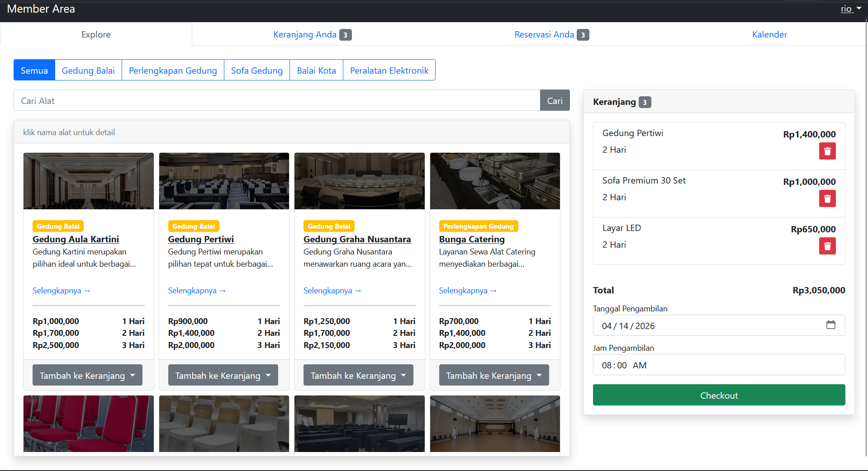Click the Gedung Aula Kartini photo

pos(89,181)
